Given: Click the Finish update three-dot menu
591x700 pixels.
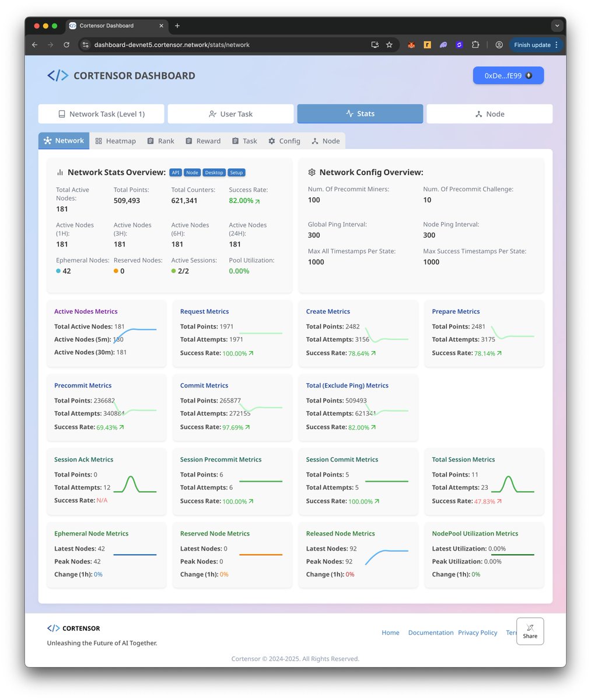Looking at the screenshot, I should tap(556, 45).
